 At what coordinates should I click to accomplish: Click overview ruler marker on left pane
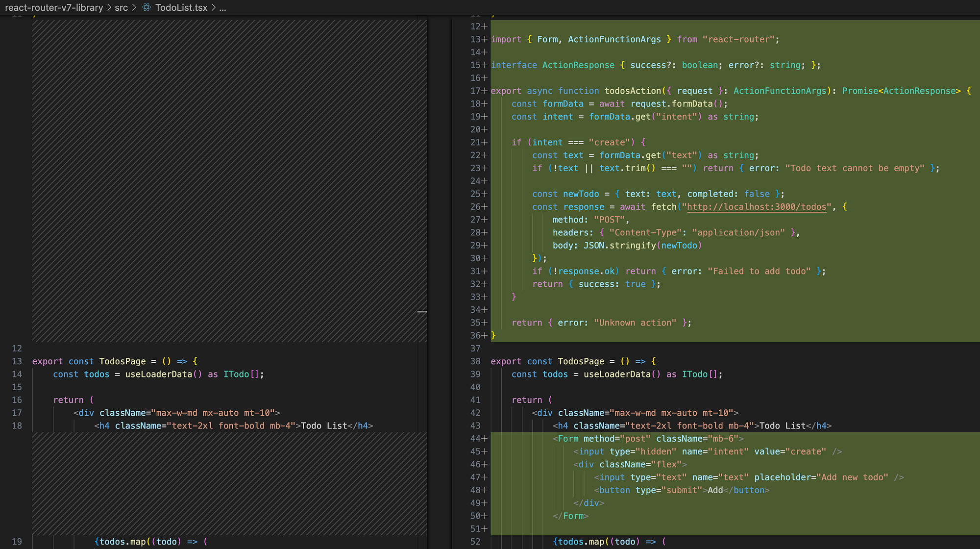[x=422, y=312]
